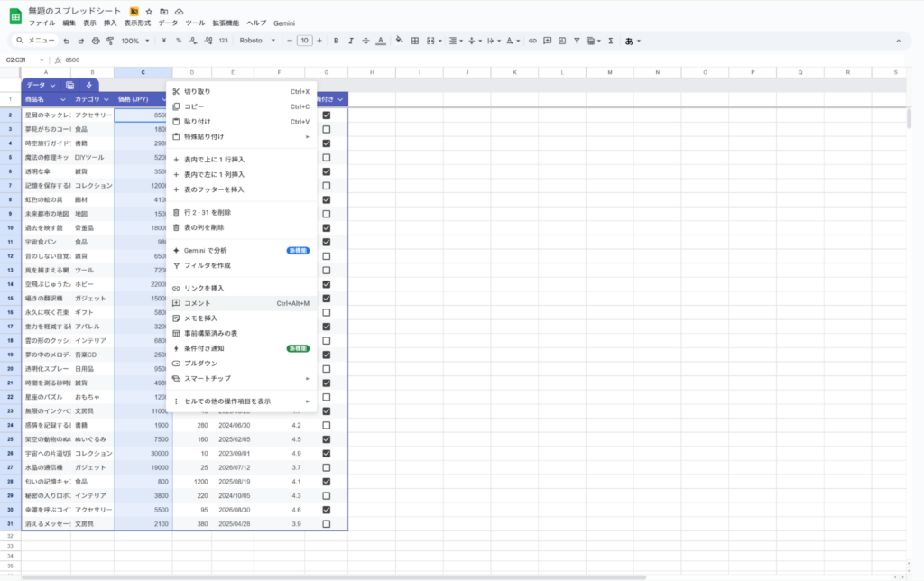
Task: Click the functions sigma icon
Action: 611,41
